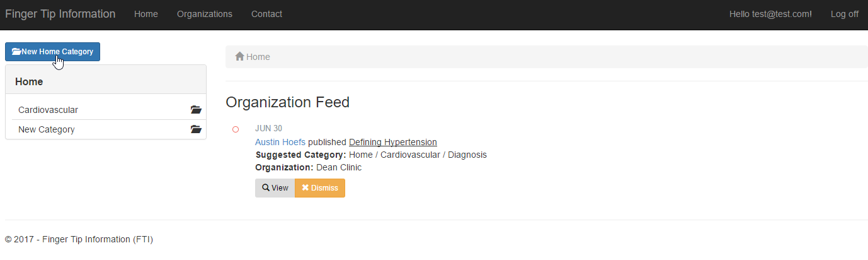Click the folder icon beside New Category
The height and width of the screenshot is (260, 868).
196,129
